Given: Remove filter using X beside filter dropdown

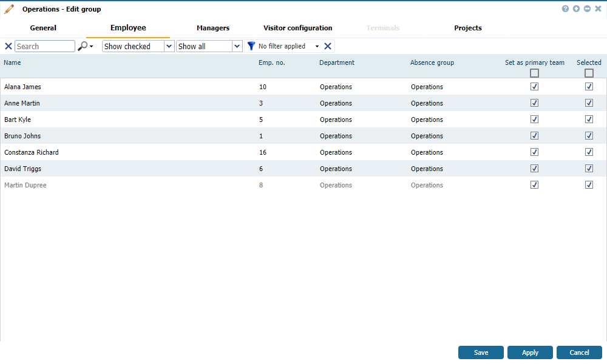Looking at the screenshot, I should tap(328, 46).
